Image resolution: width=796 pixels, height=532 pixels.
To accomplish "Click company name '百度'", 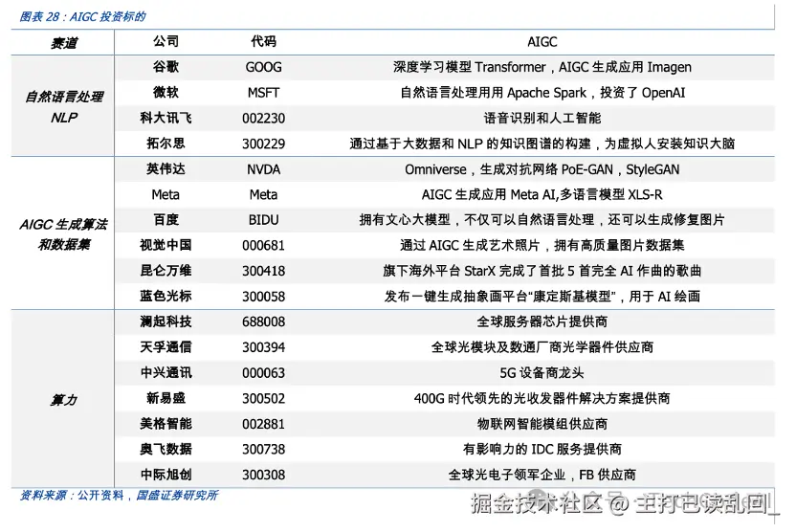I will 166,219.
